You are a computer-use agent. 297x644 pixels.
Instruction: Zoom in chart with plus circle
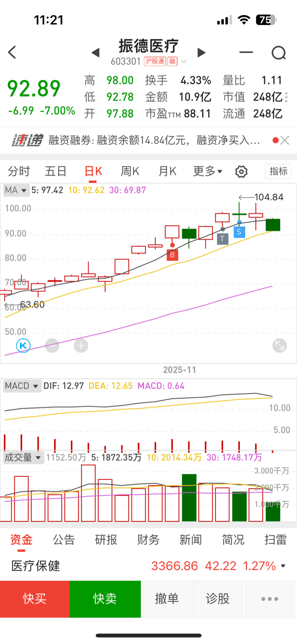[x=81, y=345]
